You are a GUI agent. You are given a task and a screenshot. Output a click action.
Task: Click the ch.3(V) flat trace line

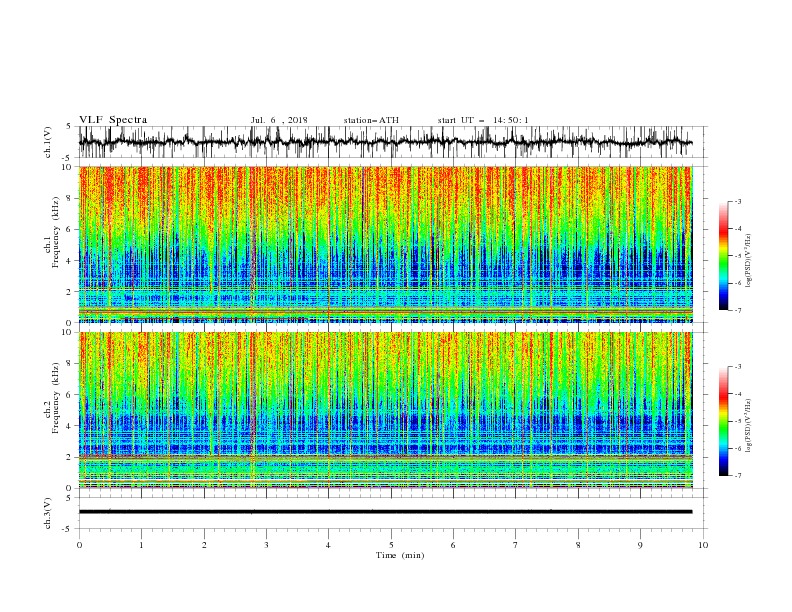385,512
